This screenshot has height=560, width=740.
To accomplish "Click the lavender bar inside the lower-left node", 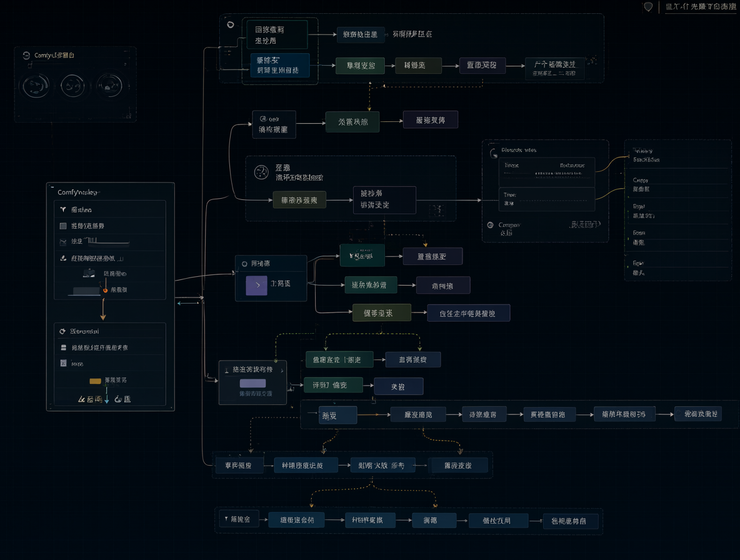I will [x=253, y=384].
